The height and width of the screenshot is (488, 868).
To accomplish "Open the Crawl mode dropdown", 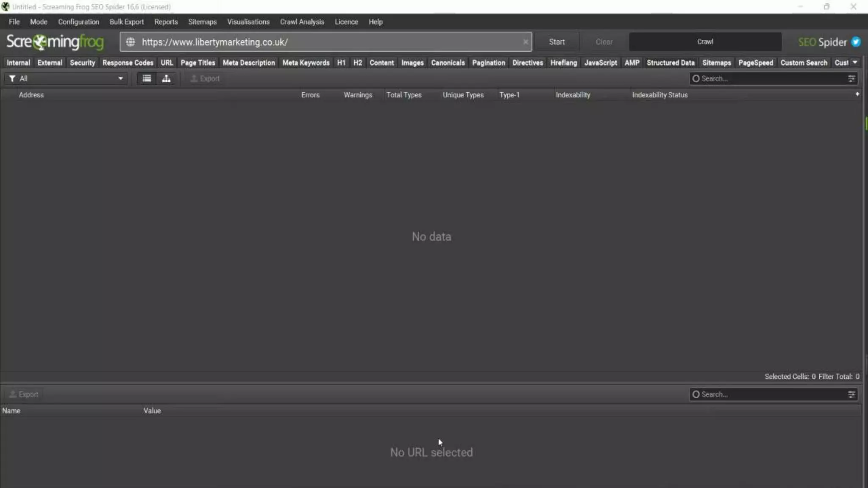I will [x=705, y=42].
